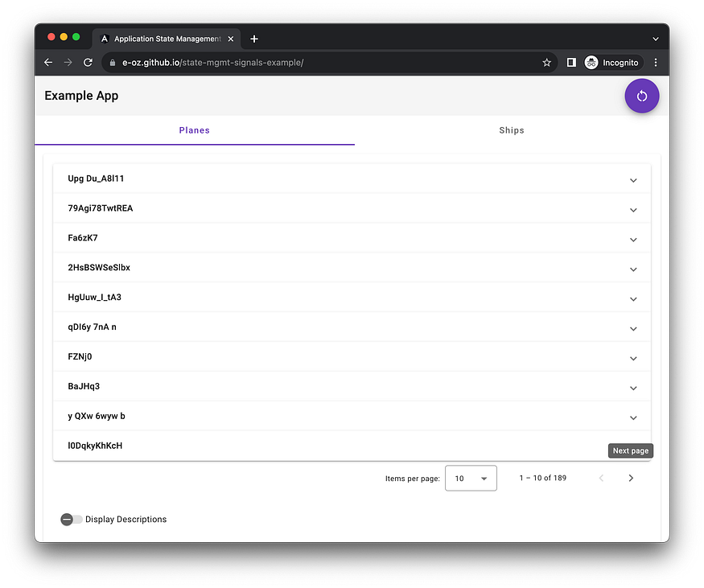Toggle the Display Descriptions switch
This screenshot has height=588, width=704.
click(72, 520)
